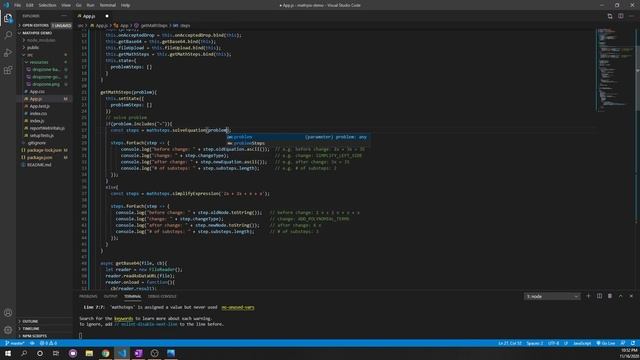Viewport: 640px width, 360px height.
Task: Click Spaces: 2 indentation setting
Action: [x=535, y=343]
